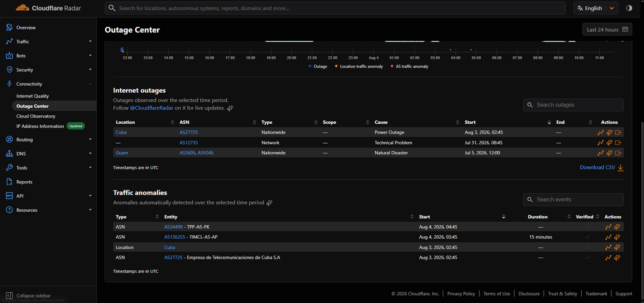
Task: Click the Collapse sidebar icon
Action: [9, 295]
